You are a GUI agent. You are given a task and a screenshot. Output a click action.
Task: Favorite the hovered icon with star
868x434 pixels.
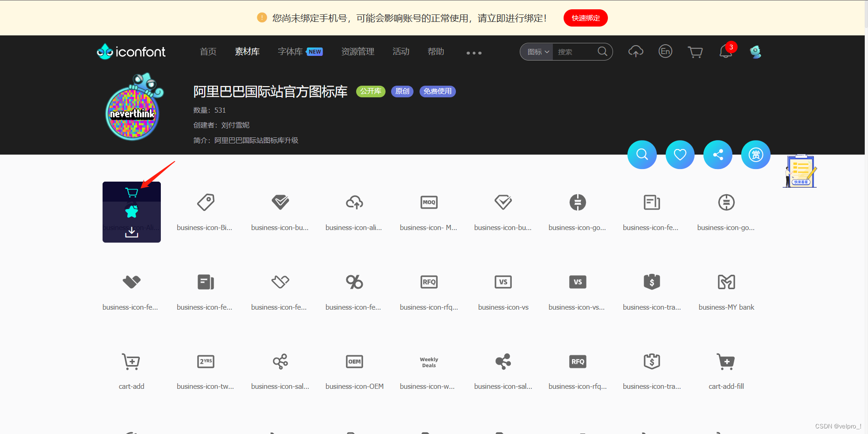131,212
